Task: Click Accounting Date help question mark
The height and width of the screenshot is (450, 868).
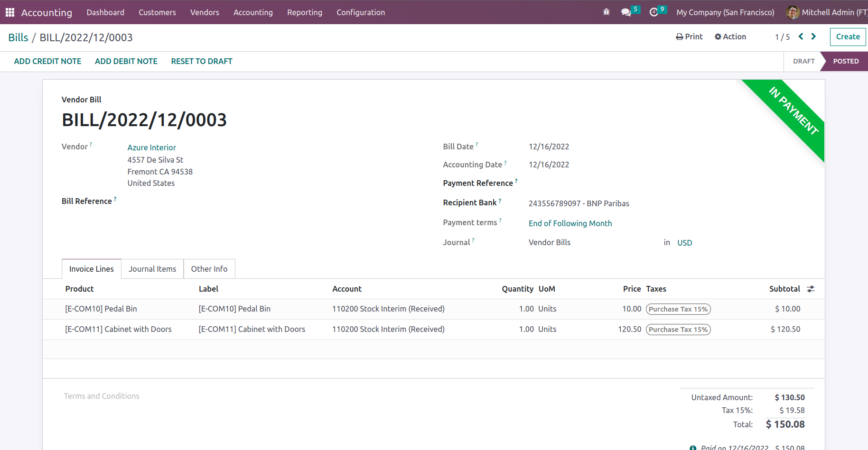Action: click(505, 162)
